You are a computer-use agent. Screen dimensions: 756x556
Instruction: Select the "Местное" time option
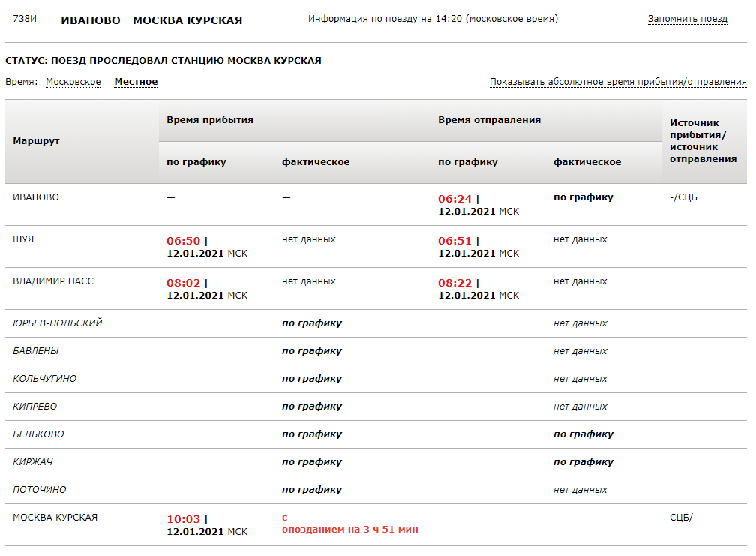(136, 82)
